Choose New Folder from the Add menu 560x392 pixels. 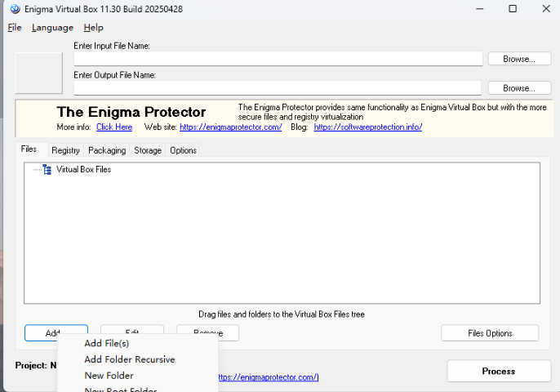tap(109, 376)
